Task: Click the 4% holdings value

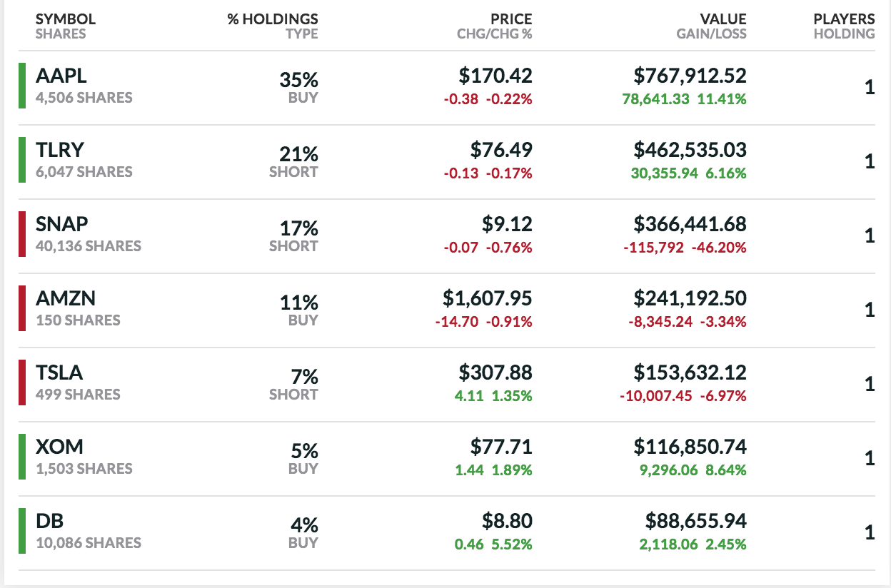Action: [304, 526]
